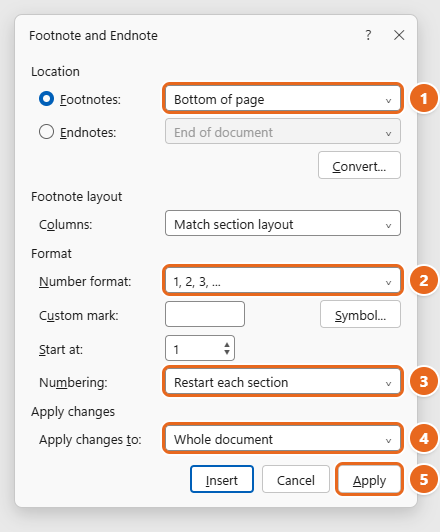
Task: Click the Symbol... button
Action: click(360, 315)
